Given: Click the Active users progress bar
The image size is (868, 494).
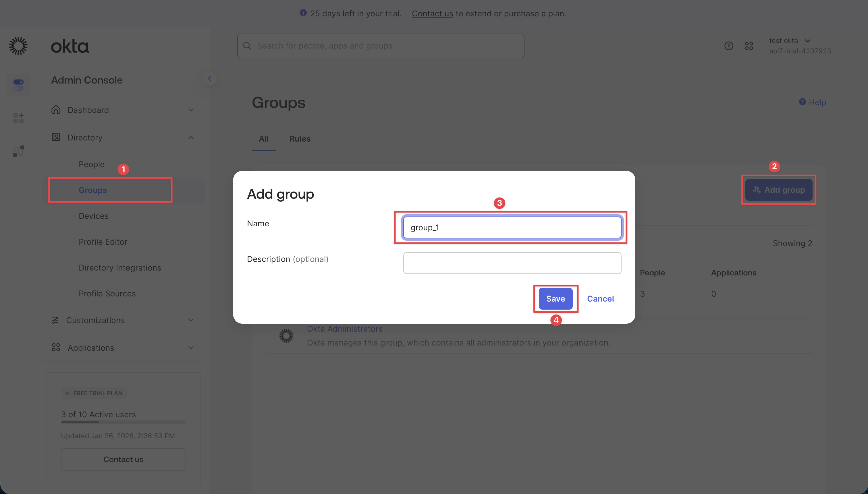Looking at the screenshot, I should pos(123,422).
